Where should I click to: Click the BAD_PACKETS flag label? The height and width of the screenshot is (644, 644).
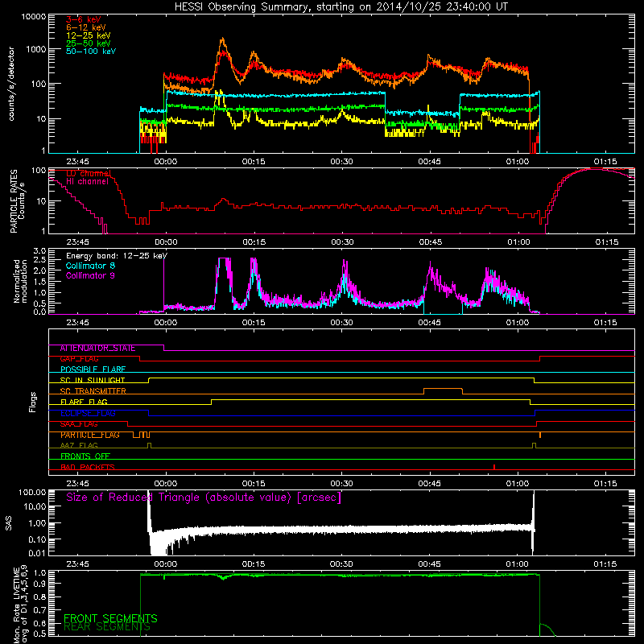(x=88, y=467)
